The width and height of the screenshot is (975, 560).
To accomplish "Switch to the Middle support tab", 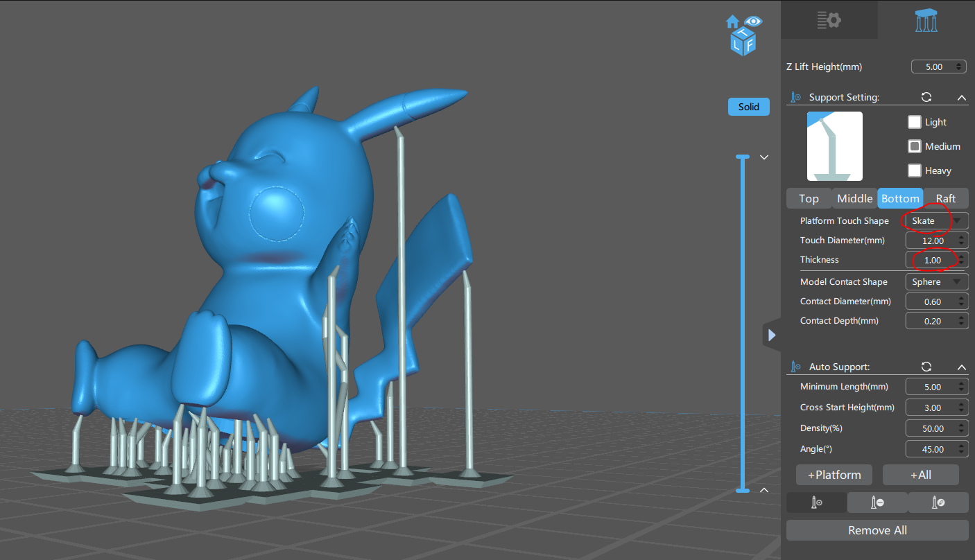I will point(854,198).
